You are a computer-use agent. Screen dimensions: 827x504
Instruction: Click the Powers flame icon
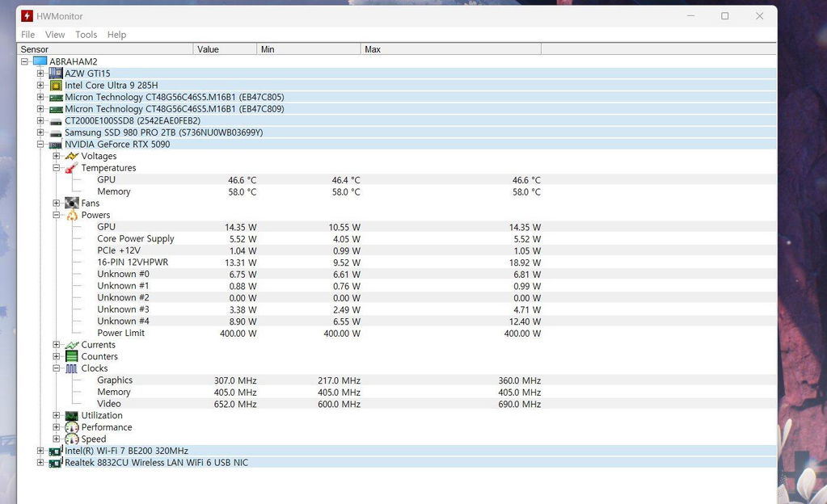coord(72,215)
